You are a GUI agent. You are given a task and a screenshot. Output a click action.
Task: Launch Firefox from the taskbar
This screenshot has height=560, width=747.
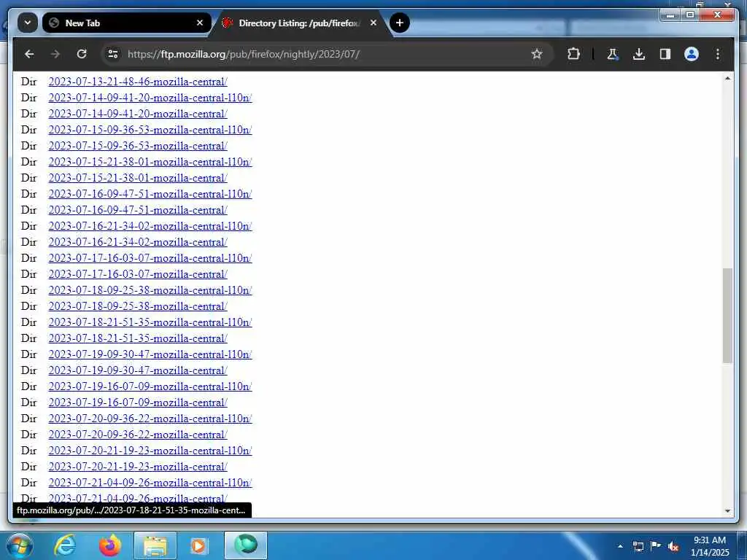(x=110, y=545)
